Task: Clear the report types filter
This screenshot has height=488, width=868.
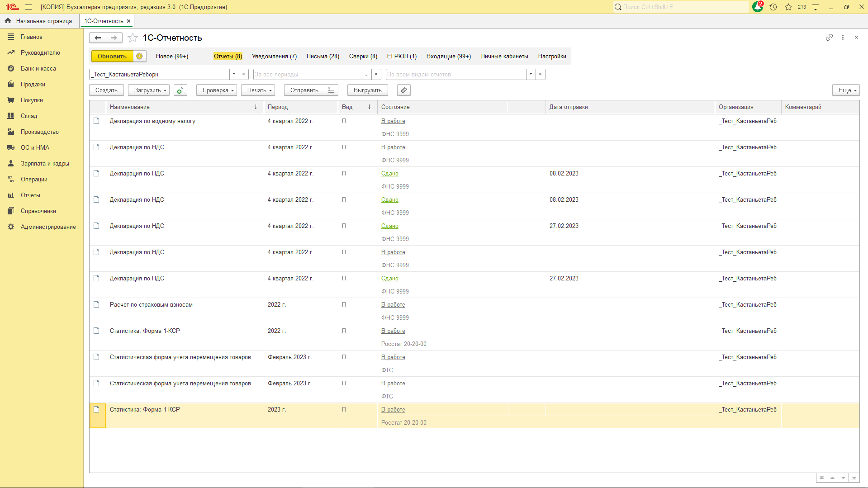Action: [540, 74]
